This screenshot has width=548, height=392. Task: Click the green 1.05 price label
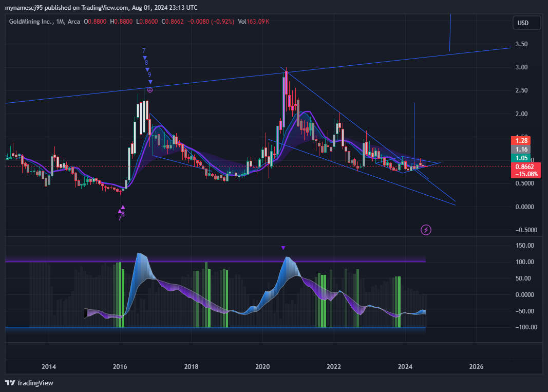click(x=521, y=158)
